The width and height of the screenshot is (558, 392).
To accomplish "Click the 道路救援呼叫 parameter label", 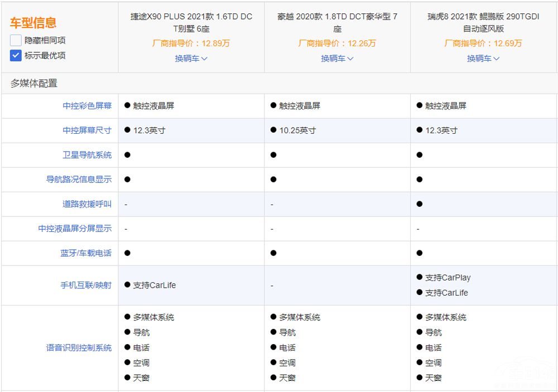I will tap(87, 204).
